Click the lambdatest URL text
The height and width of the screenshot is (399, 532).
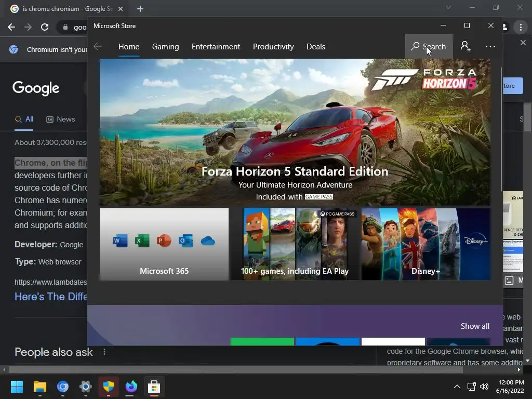[51, 282]
